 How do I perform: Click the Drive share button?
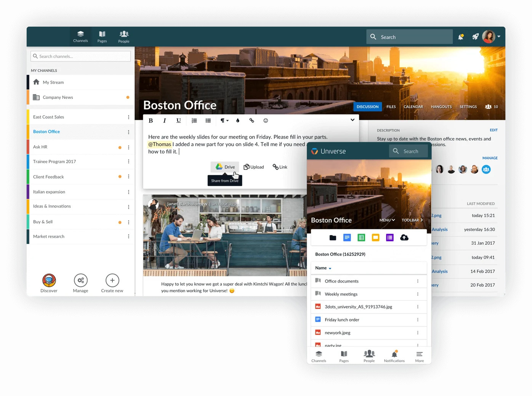tap(225, 167)
